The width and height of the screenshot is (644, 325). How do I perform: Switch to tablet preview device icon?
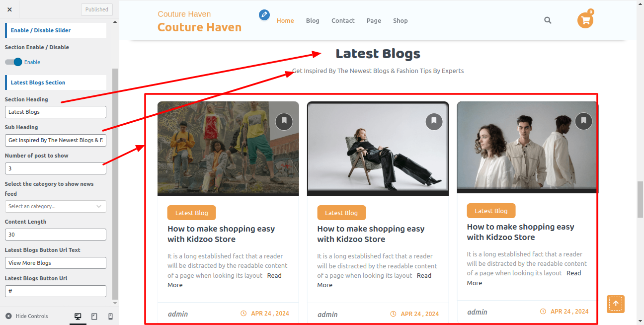point(94,317)
